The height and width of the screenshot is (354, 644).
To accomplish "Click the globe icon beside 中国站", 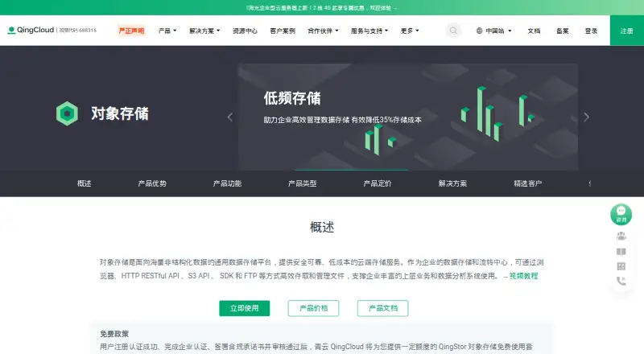I will 479,31.
